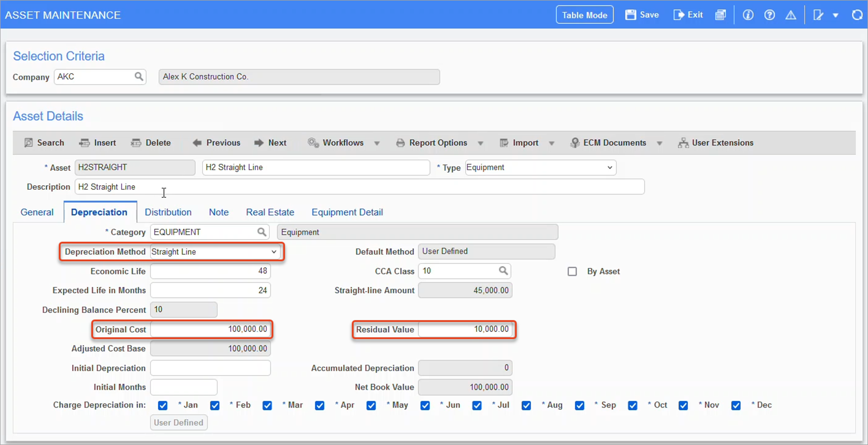The image size is (868, 445).
Task: Click the stacked pages icon beside Exit
Action: tap(721, 15)
